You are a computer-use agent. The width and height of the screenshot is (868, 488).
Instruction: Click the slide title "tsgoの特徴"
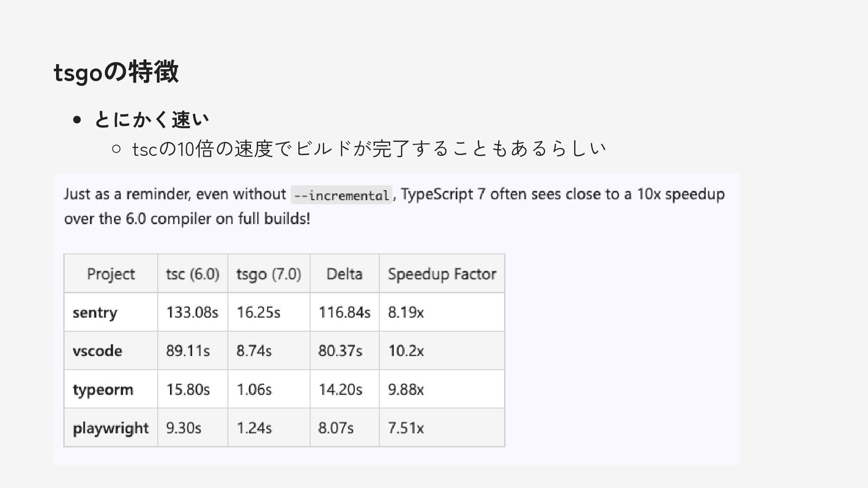click(116, 72)
